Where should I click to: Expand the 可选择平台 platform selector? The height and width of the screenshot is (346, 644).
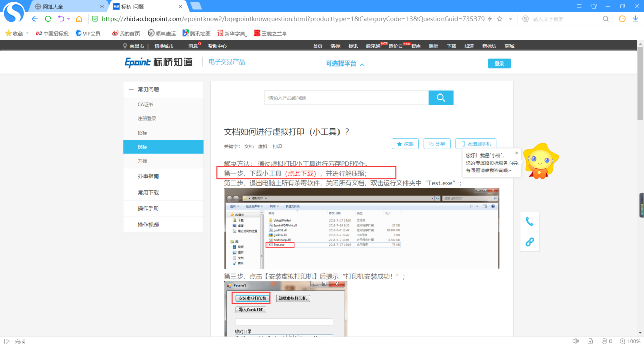coord(346,64)
